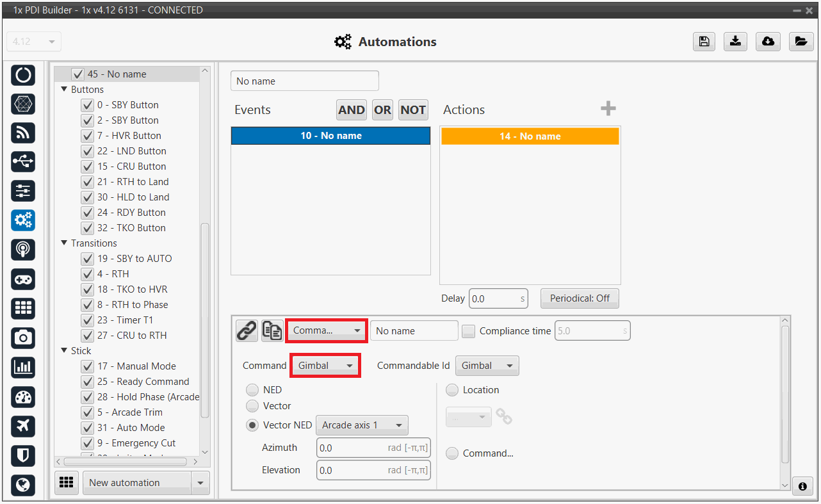This screenshot has width=821, height=504.
Task: Open the camera section in sidebar
Action: pos(23,337)
